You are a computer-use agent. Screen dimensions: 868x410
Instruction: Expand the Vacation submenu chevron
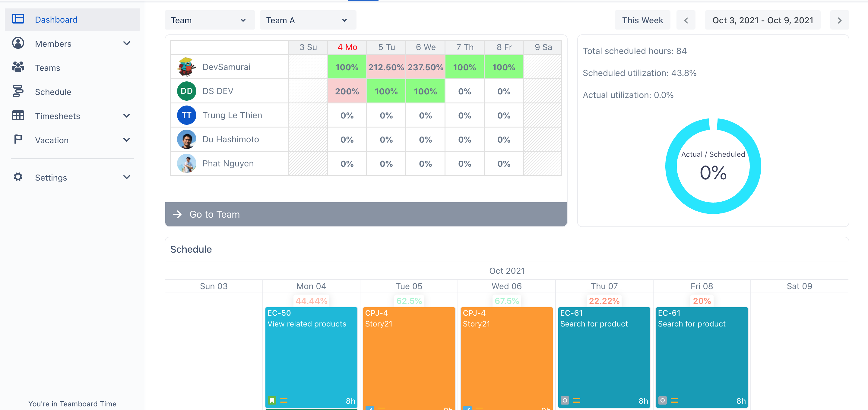[x=126, y=140]
